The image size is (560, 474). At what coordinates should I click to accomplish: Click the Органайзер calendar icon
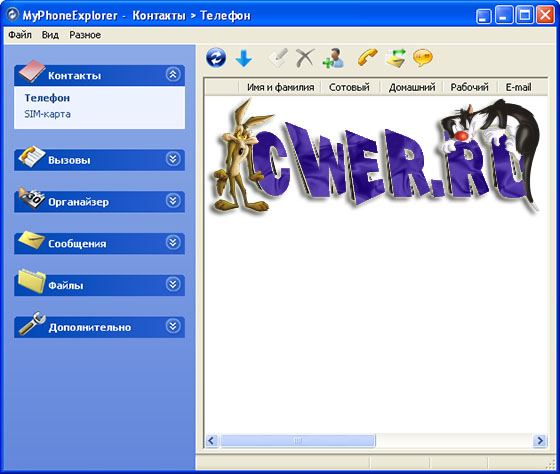(32, 198)
